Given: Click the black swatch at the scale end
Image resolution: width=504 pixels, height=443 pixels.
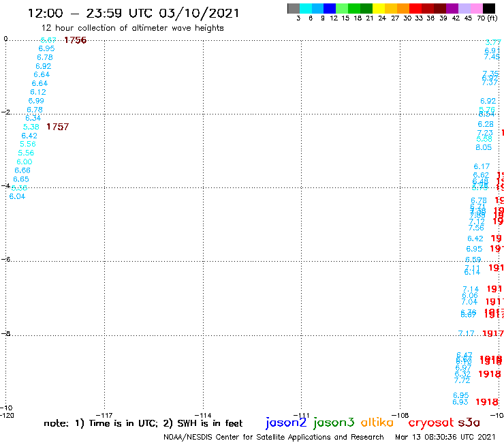Looking at the screenshot, I should pos(489,8).
